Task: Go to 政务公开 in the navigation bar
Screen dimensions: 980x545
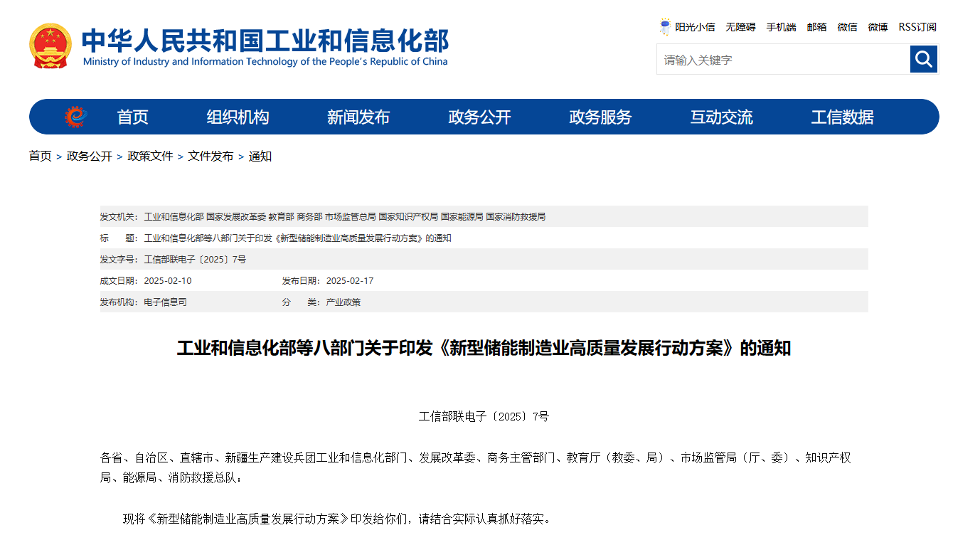Action: click(x=479, y=117)
